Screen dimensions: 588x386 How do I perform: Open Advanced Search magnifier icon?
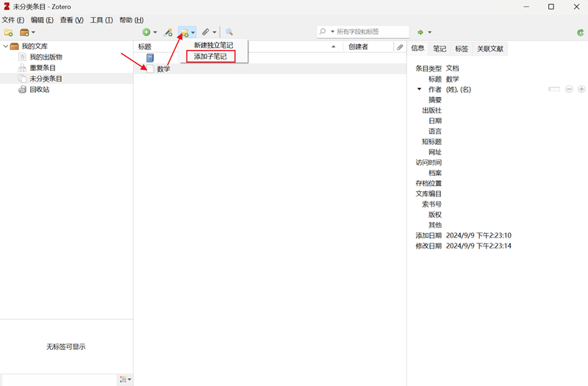229,32
